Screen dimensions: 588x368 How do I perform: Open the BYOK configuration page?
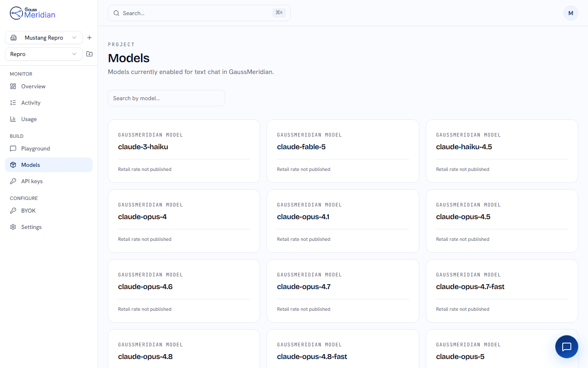click(x=49, y=211)
